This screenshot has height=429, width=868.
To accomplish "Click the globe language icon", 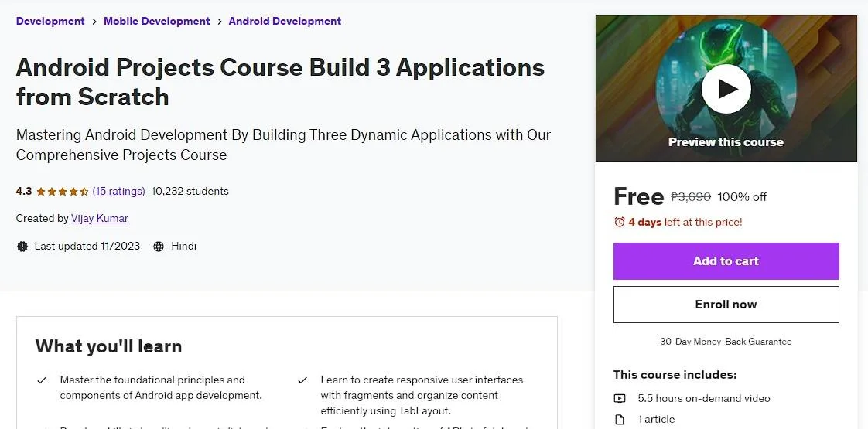I will (159, 247).
